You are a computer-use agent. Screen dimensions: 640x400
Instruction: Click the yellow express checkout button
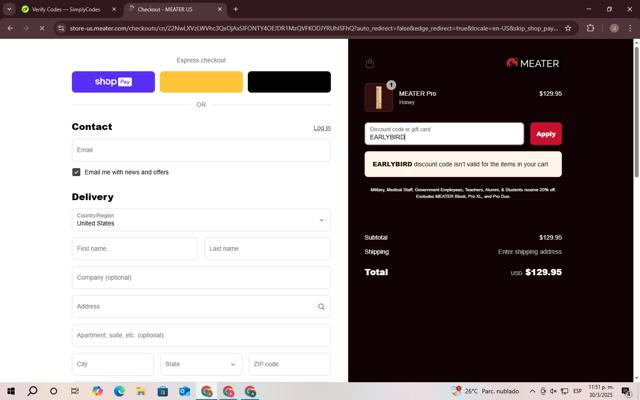[201, 82]
